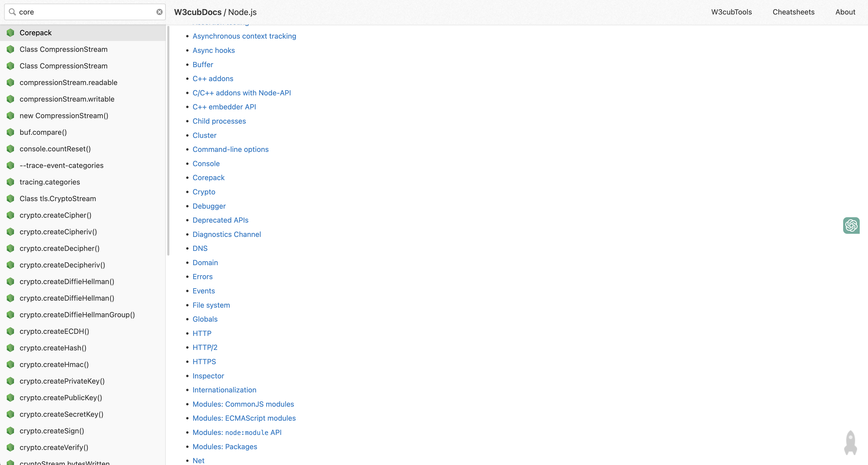Open C/C++ addons with Node-API link
Screen dimensions: 868x465
pos(242,93)
